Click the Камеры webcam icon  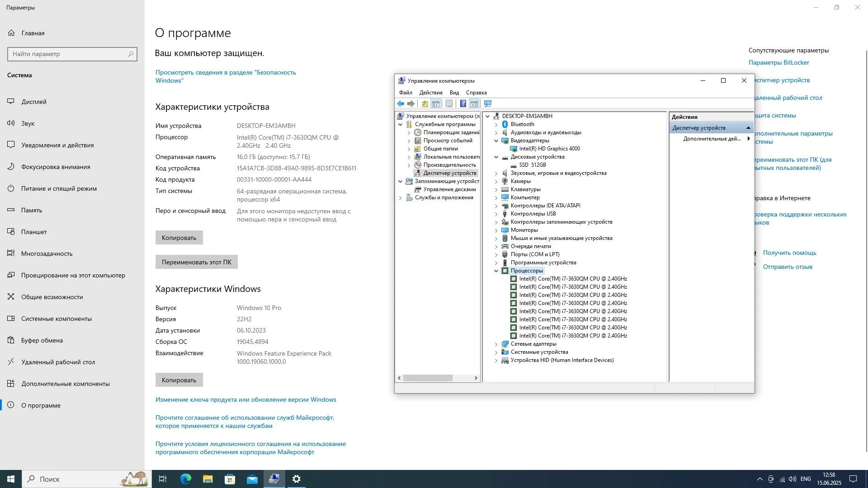(505, 181)
